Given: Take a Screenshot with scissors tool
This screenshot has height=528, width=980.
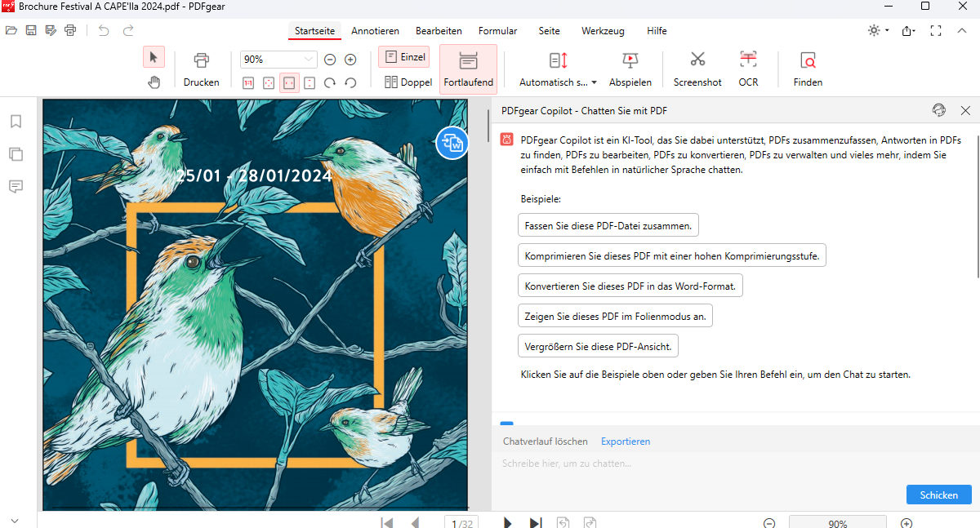Looking at the screenshot, I should point(697,69).
